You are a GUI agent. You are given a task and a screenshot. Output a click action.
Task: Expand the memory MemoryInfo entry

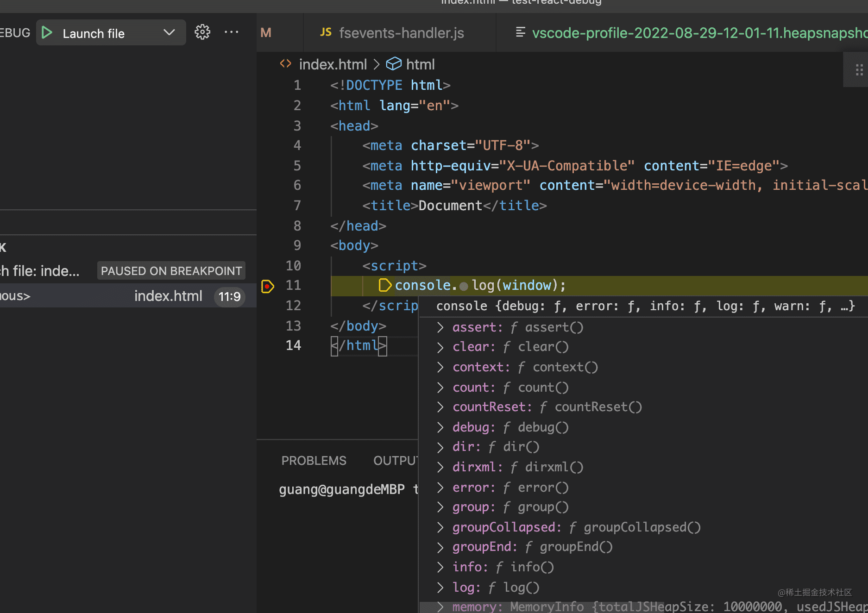[440, 607]
